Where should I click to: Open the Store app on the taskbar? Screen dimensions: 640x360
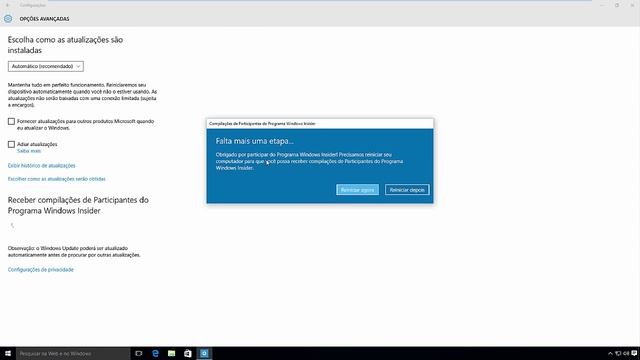click(188, 353)
